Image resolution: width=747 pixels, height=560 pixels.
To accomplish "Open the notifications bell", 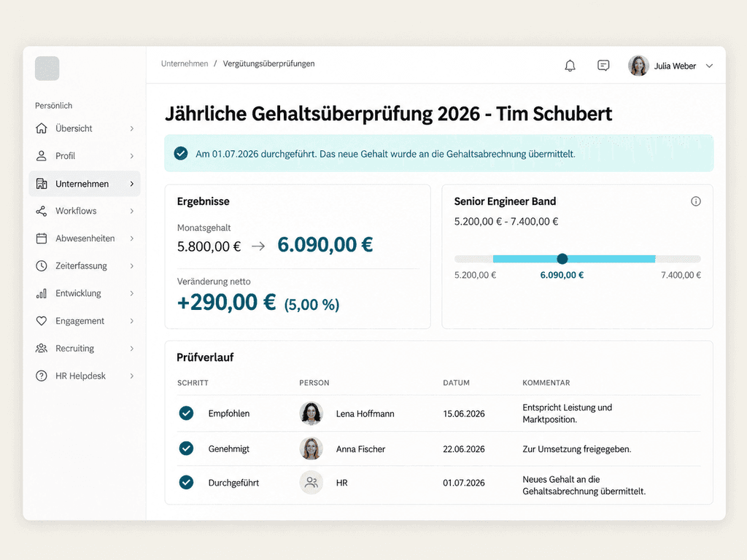I will coord(570,66).
